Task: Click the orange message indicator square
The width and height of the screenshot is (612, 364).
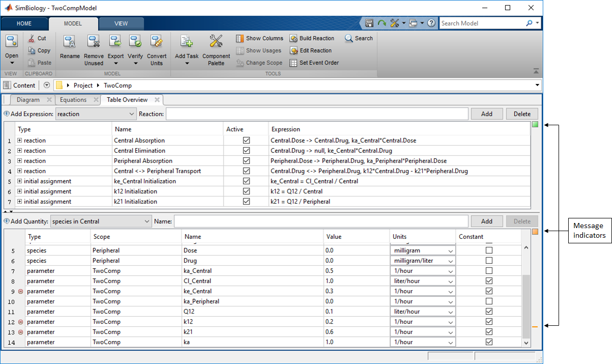Action: click(535, 232)
